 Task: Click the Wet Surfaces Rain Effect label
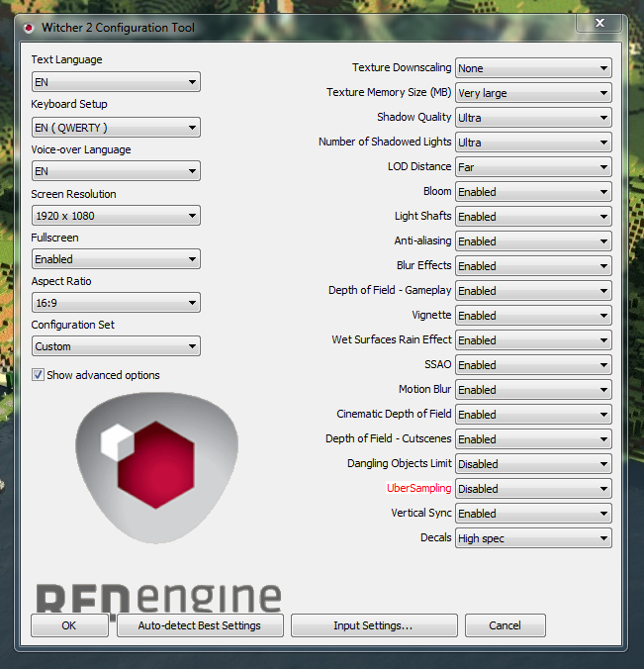pyautogui.click(x=392, y=339)
